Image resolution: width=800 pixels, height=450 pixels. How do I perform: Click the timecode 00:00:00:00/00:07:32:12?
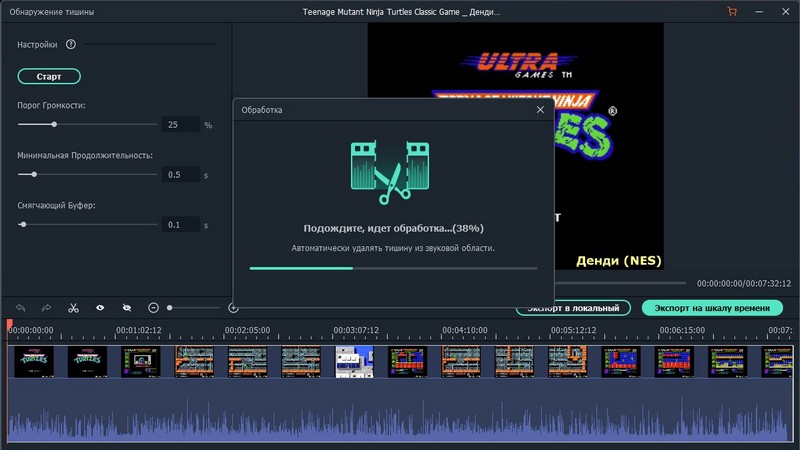(744, 284)
